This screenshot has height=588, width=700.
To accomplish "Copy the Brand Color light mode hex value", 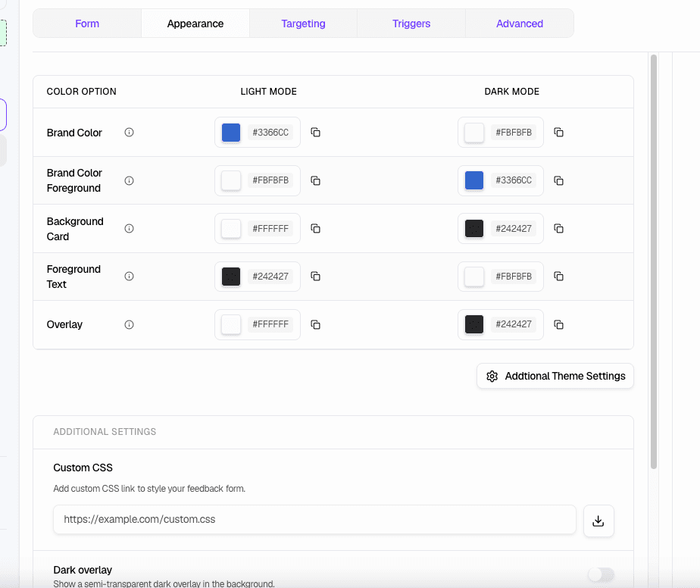I will (315, 132).
